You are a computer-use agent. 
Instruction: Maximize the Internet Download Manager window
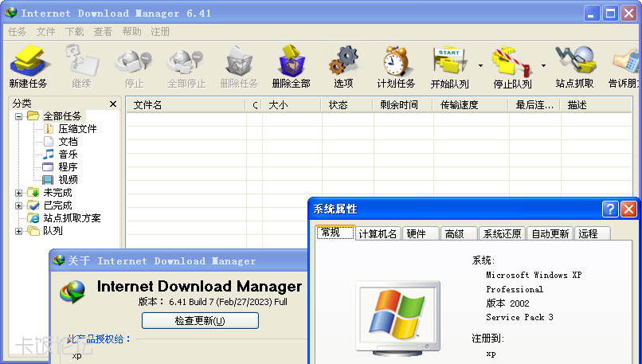coord(610,14)
